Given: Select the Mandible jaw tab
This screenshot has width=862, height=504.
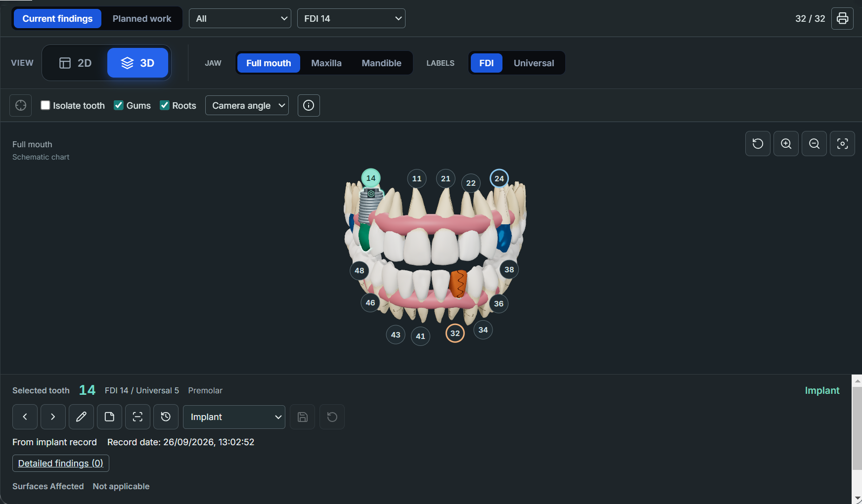Looking at the screenshot, I should click(381, 63).
